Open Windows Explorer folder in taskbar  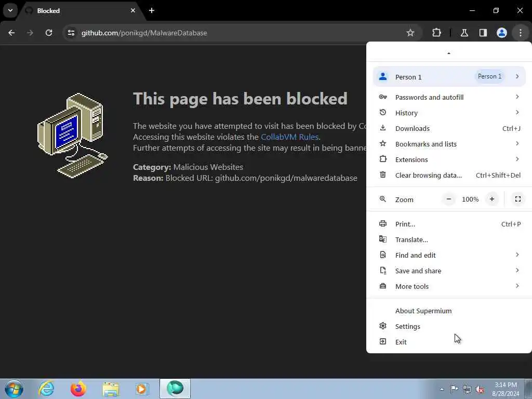tap(111, 389)
